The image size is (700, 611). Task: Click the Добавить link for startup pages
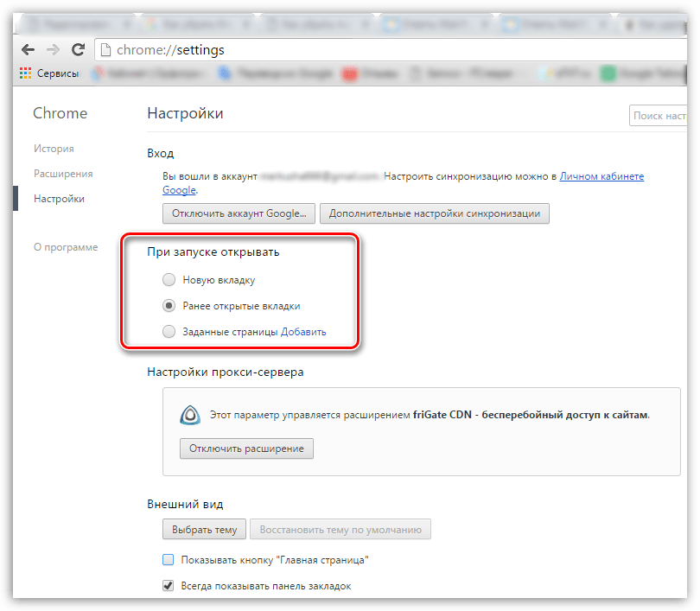303,332
